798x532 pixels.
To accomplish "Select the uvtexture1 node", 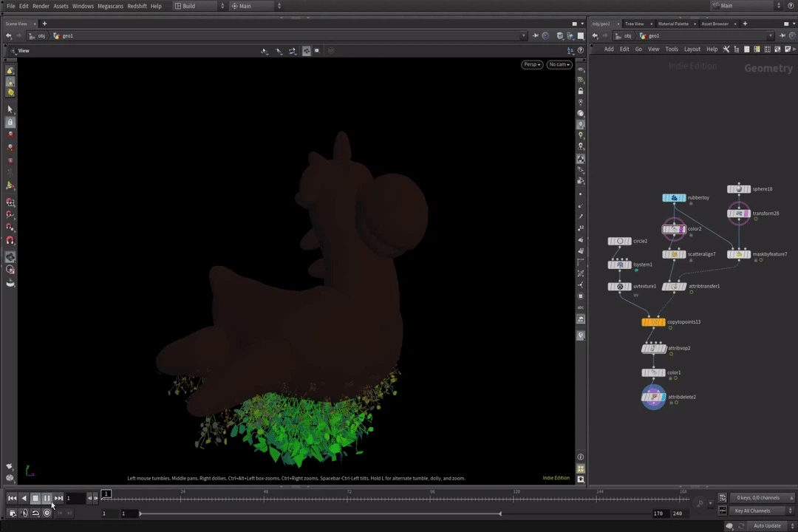I will pyautogui.click(x=619, y=287).
